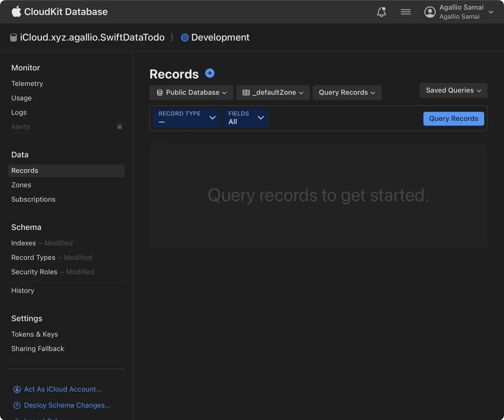Screen dimensions: 504x420
Task: Expand the Record Type selector
Action: tap(186, 118)
